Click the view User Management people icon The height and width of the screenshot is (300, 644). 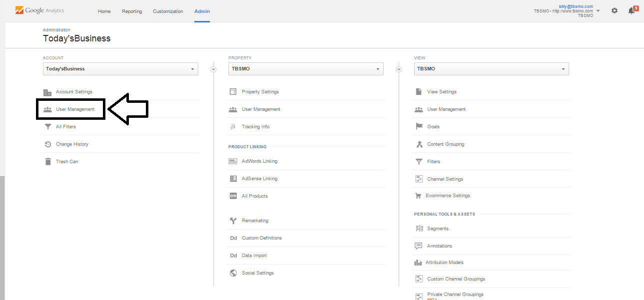point(419,109)
